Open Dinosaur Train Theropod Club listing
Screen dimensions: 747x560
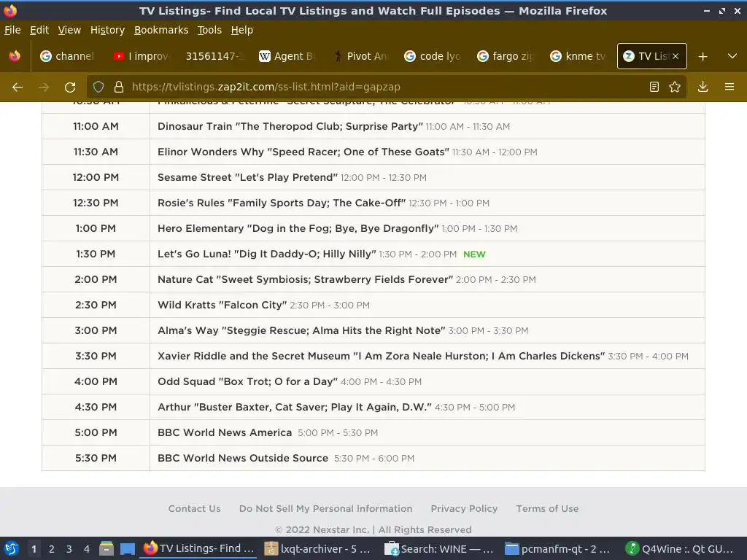coord(290,126)
